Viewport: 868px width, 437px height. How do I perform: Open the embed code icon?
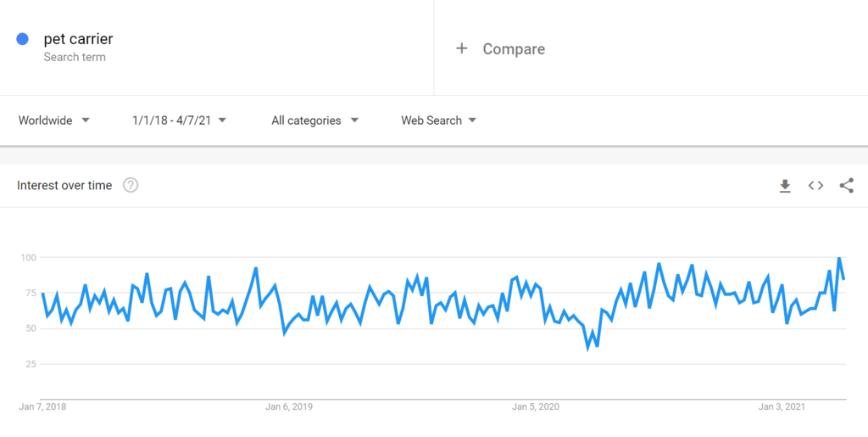pyautogui.click(x=815, y=186)
